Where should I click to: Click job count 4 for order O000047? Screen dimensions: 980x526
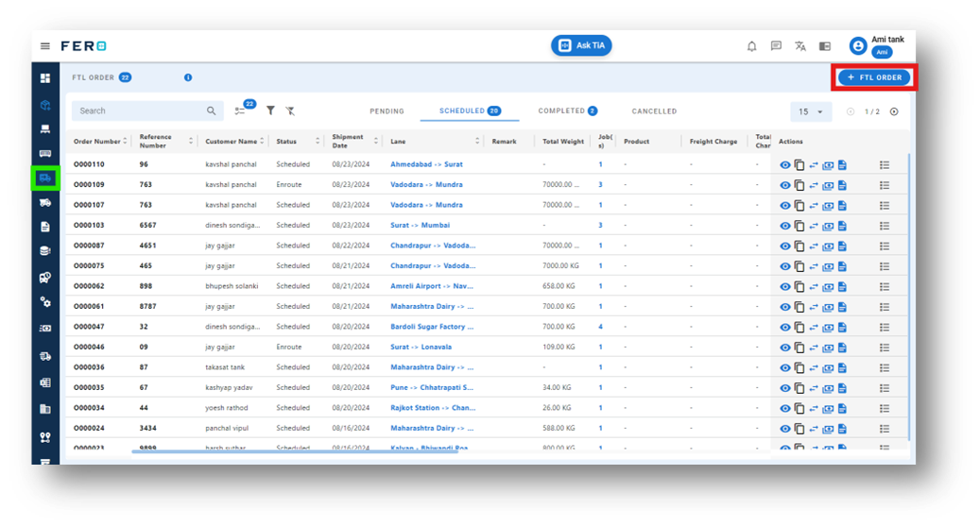[x=601, y=327]
